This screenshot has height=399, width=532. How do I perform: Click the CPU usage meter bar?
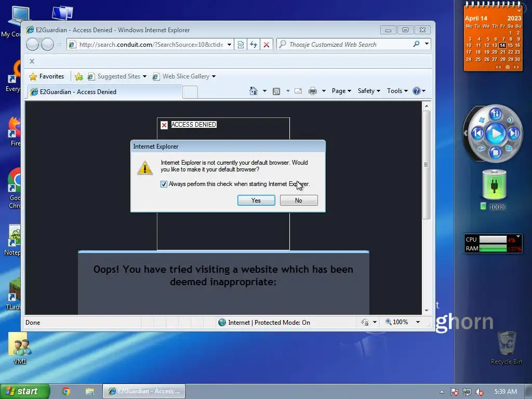tap(493, 240)
